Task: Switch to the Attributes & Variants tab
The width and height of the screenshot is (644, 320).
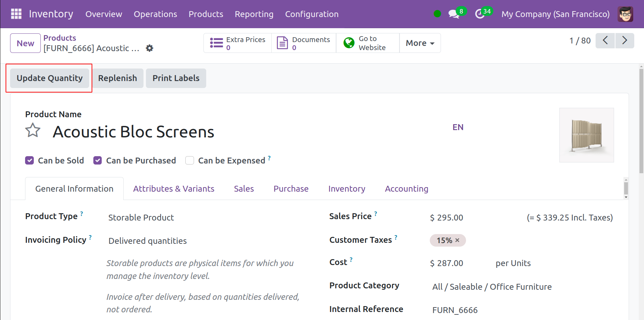Action: coord(173,189)
